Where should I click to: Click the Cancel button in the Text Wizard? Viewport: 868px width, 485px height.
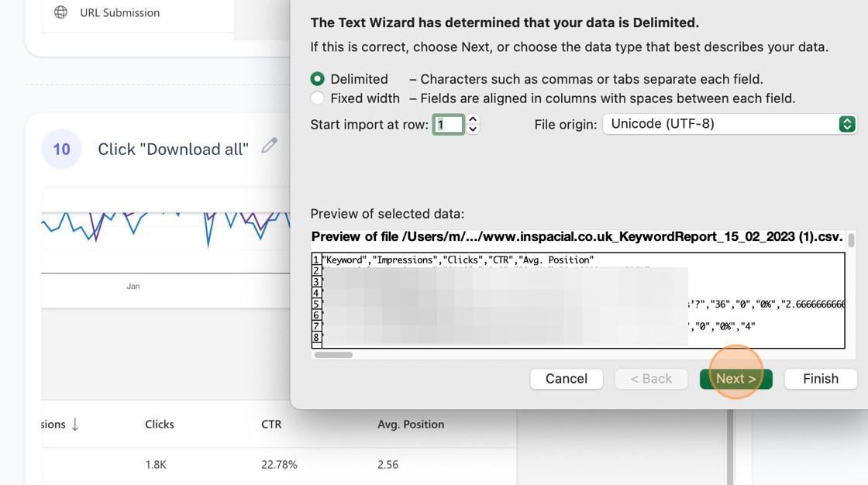click(x=567, y=379)
